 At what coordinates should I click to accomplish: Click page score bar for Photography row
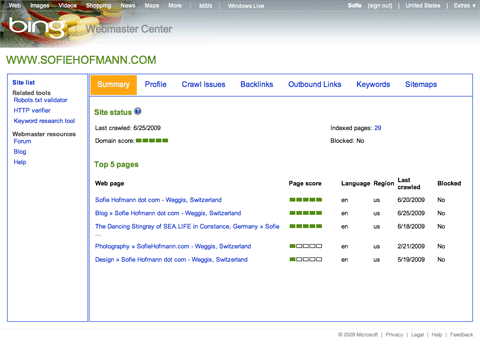306,246
